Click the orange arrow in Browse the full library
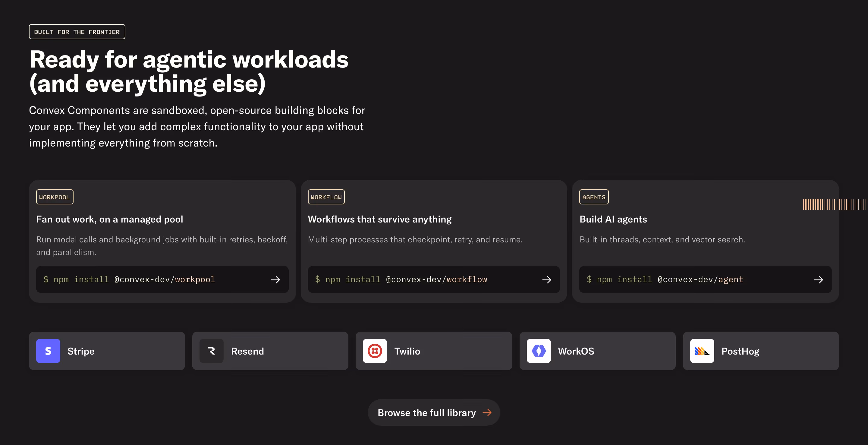Screen dimensions: 868x445 (487, 412)
